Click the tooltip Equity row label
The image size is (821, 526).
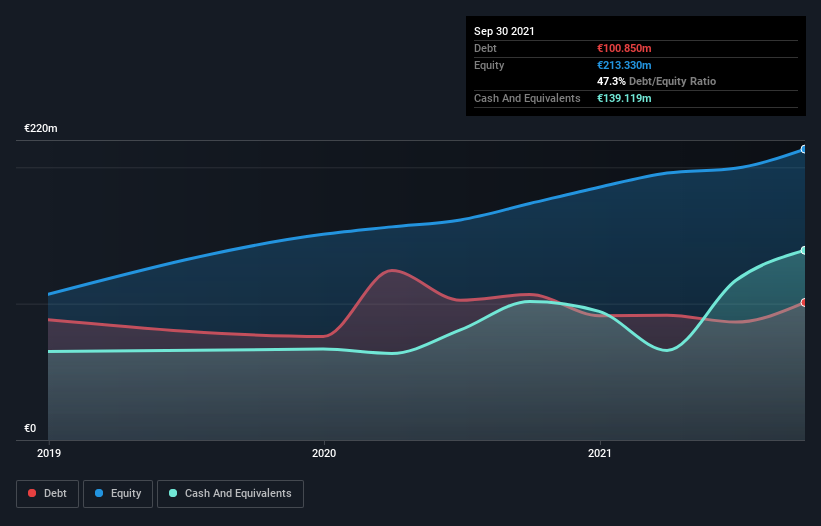tap(489, 65)
